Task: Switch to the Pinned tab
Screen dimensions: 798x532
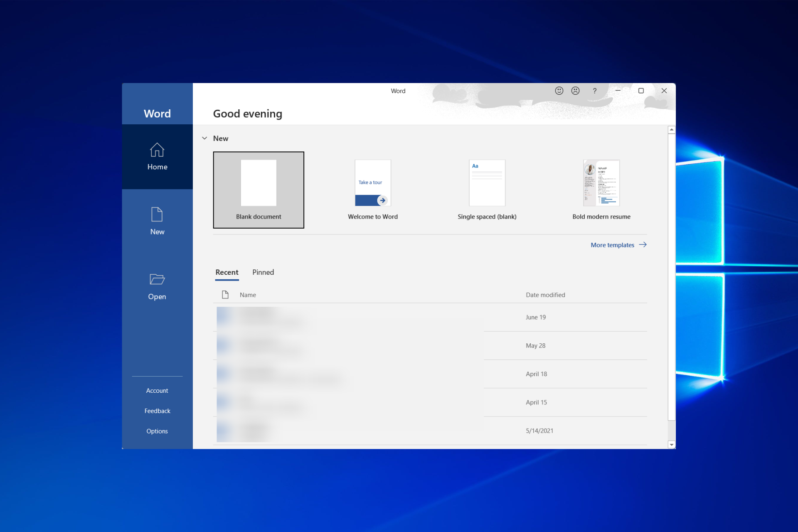Action: click(x=262, y=272)
